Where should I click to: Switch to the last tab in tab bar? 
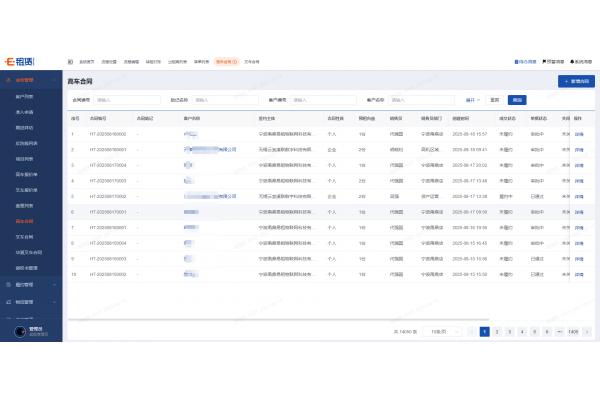click(251, 62)
